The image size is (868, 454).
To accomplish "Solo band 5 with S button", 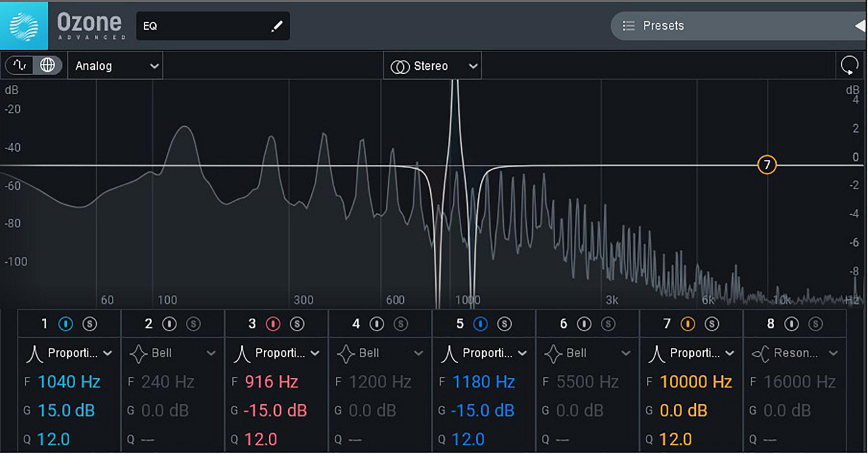I will [x=504, y=324].
